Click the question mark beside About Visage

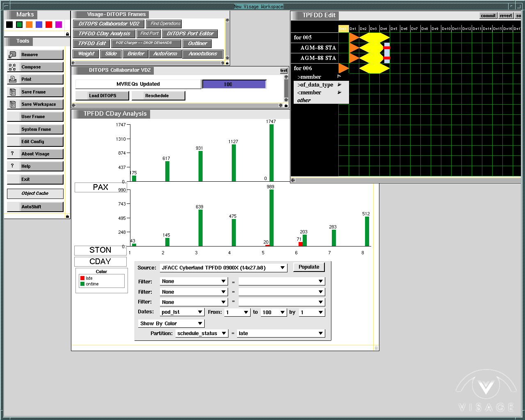tap(12, 153)
